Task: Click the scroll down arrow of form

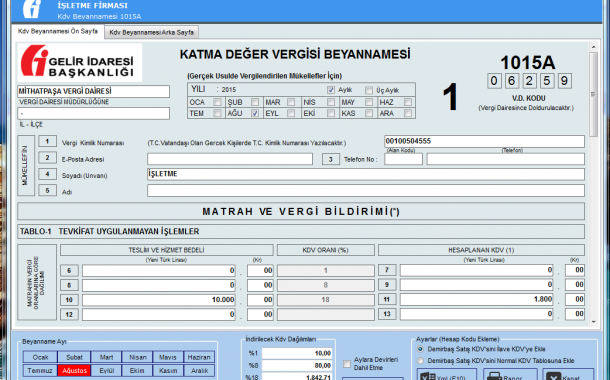Action: pos(593,322)
